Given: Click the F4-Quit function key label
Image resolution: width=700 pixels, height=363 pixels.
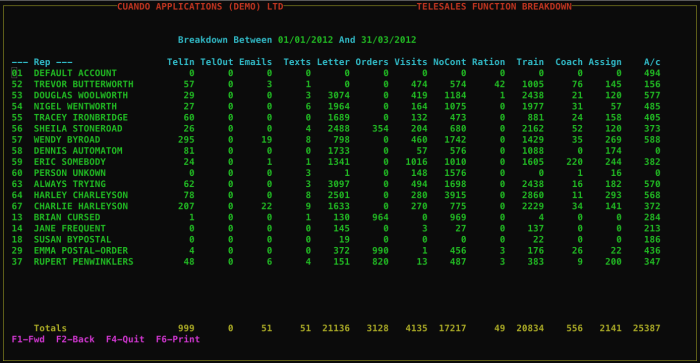Looking at the screenshot, I should (125, 339).
